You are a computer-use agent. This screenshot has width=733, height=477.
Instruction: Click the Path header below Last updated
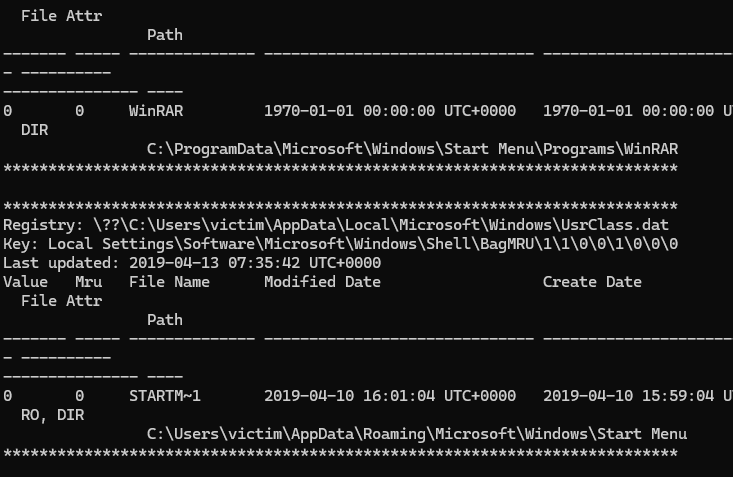pos(164,320)
